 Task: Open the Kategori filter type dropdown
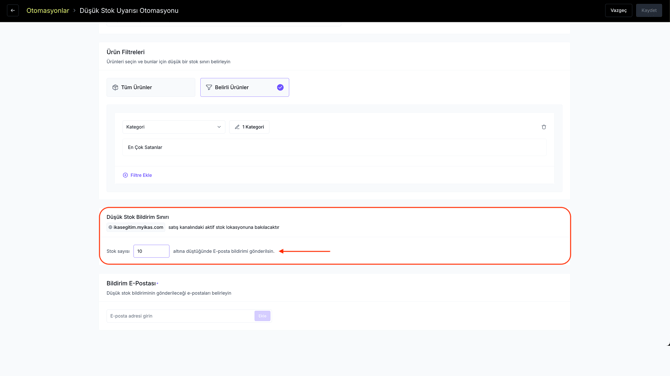click(173, 127)
